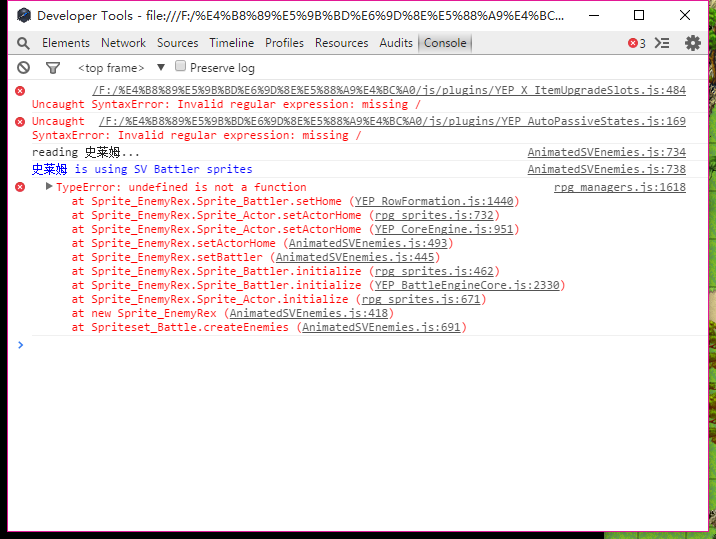Switch to the Resources tab
The height and width of the screenshot is (539, 716).
point(342,43)
